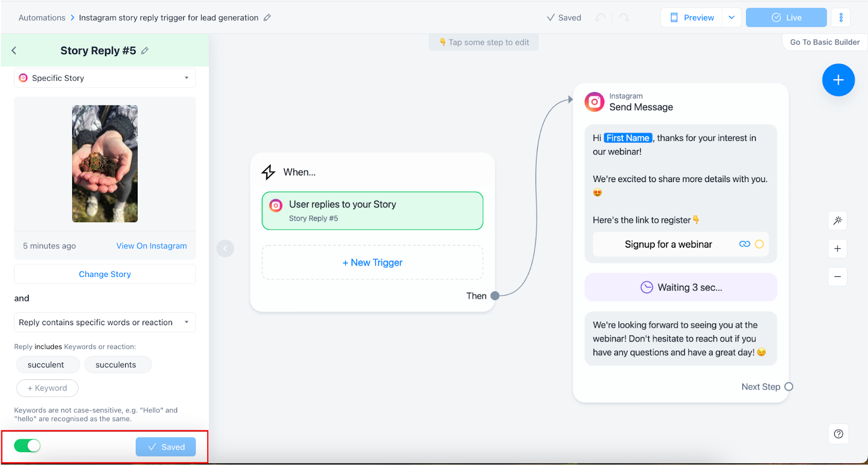
Task: Open the three-dot more options menu
Action: tap(841, 18)
